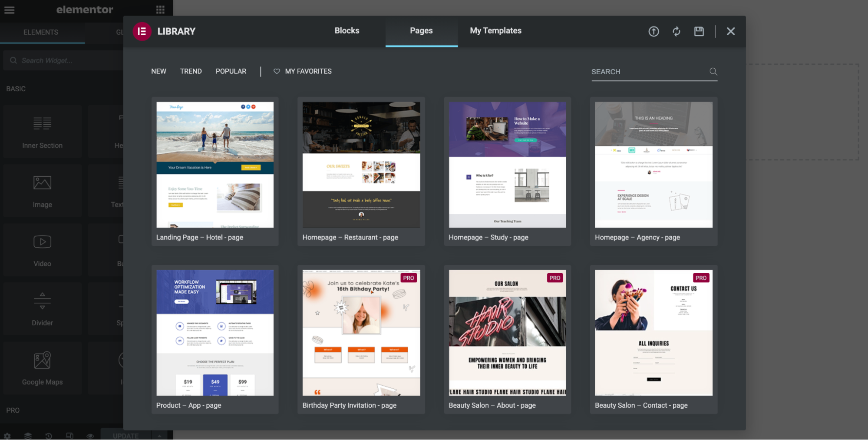Open the History icon in bottom bar
The width and height of the screenshot is (868, 440).
click(49, 436)
